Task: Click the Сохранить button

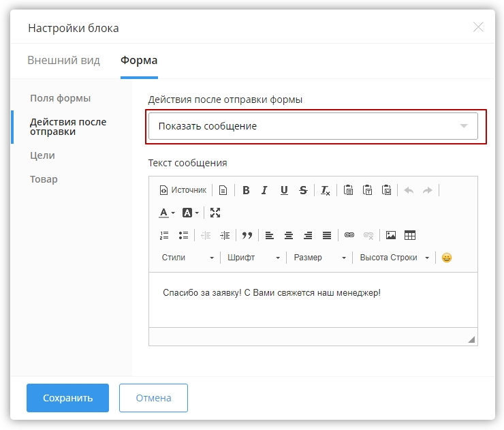Action: (x=67, y=398)
